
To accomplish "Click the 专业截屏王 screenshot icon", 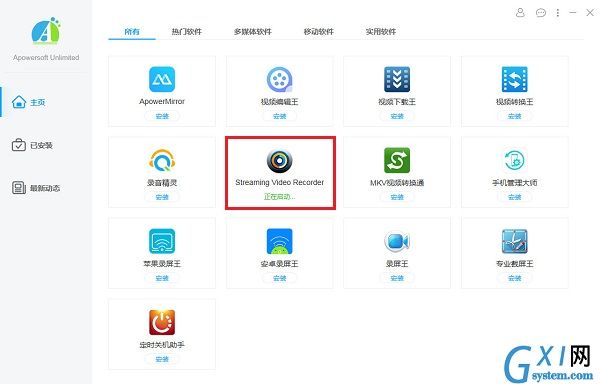I will click(x=514, y=241).
